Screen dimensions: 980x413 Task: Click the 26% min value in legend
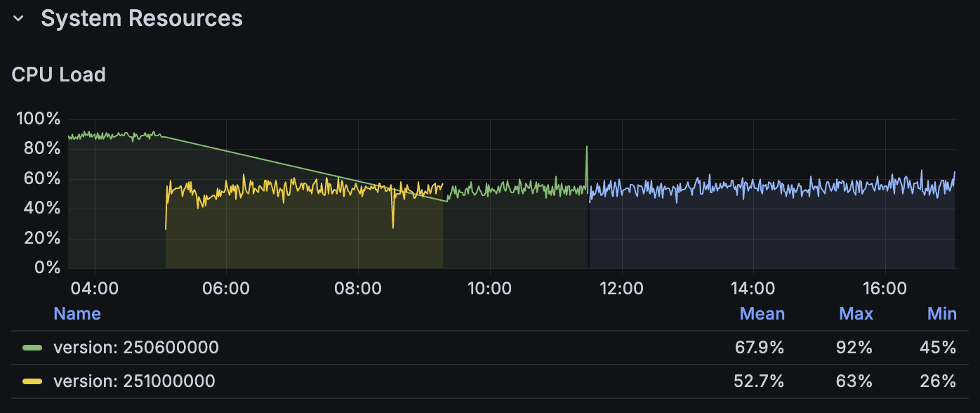pyautogui.click(x=938, y=381)
